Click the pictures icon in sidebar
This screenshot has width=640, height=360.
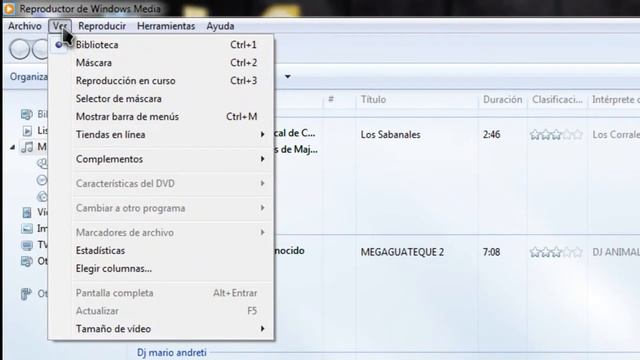(27, 229)
